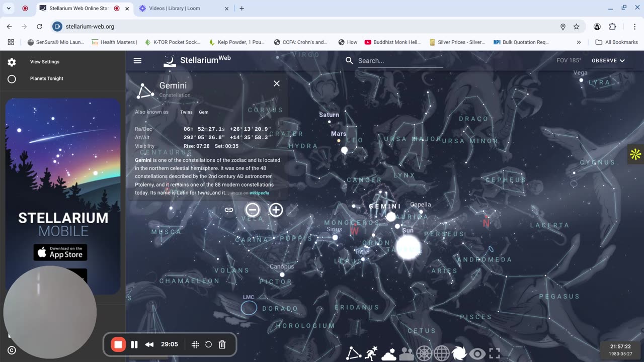Enter fullscreen mode

coord(495,354)
